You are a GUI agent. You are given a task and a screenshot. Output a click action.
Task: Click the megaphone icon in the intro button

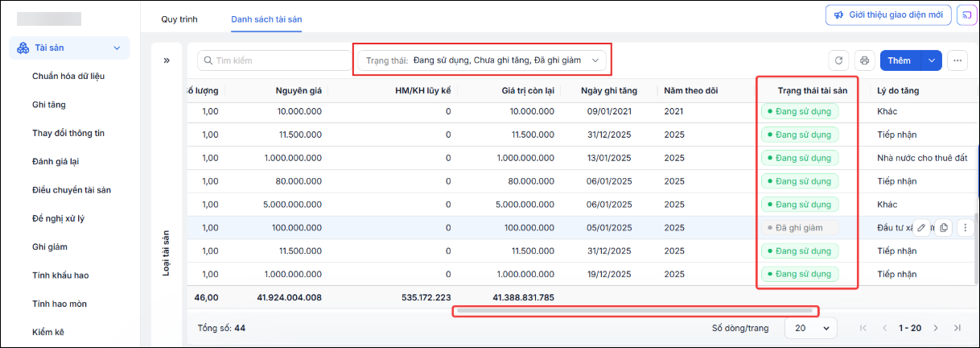tap(838, 15)
